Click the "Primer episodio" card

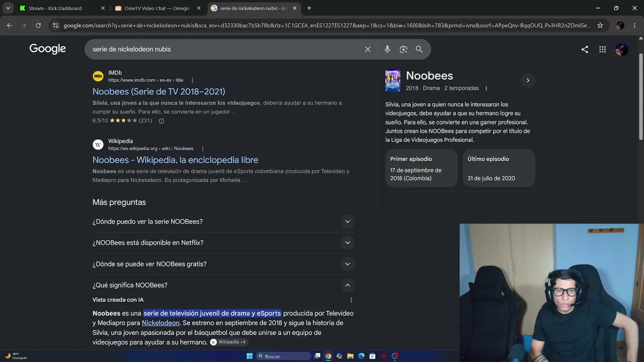422,168
